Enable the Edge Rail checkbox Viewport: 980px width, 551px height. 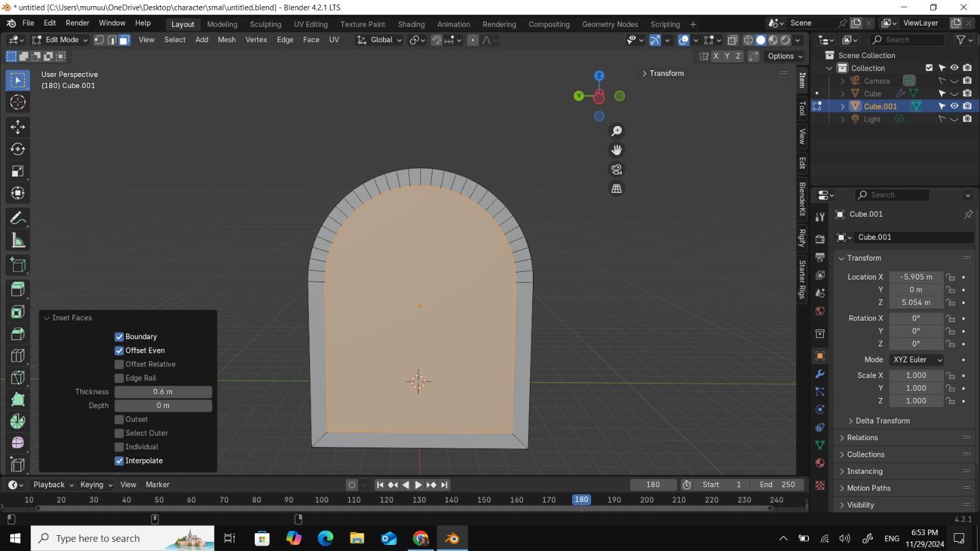119,378
